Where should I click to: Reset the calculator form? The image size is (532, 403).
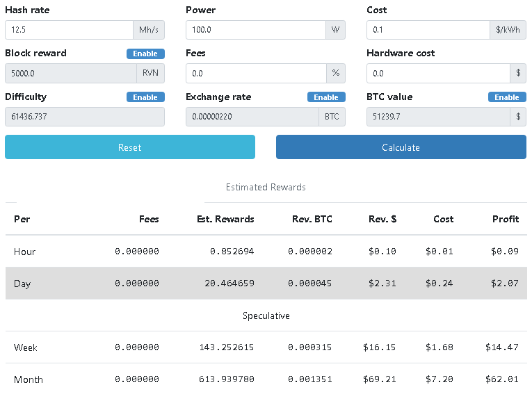click(x=130, y=147)
